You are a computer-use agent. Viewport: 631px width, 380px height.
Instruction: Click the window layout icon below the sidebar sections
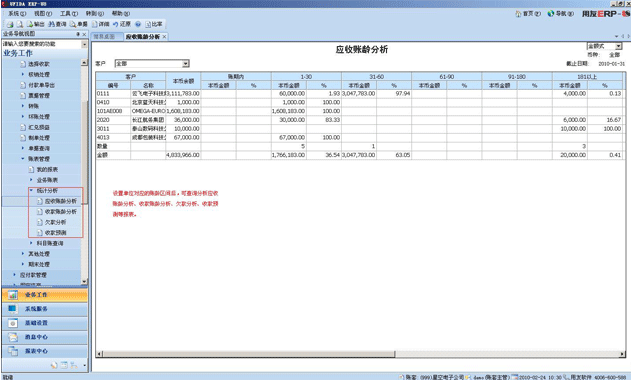[x=64, y=365]
